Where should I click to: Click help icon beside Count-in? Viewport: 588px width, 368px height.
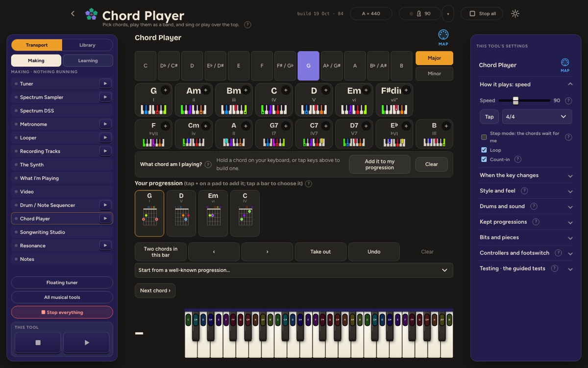point(517,159)
